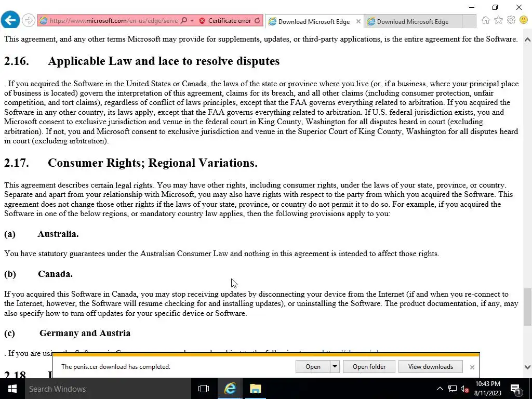The width and height of the screenshot is (532, 399).
Task: Close the first Download Microsoft Edge tab
Action: (358, 21)
